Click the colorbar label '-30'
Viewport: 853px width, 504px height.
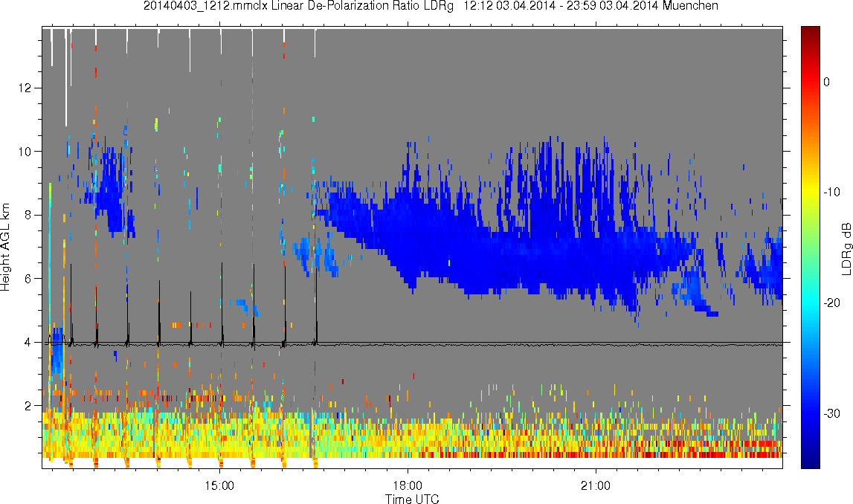[831, 414]
